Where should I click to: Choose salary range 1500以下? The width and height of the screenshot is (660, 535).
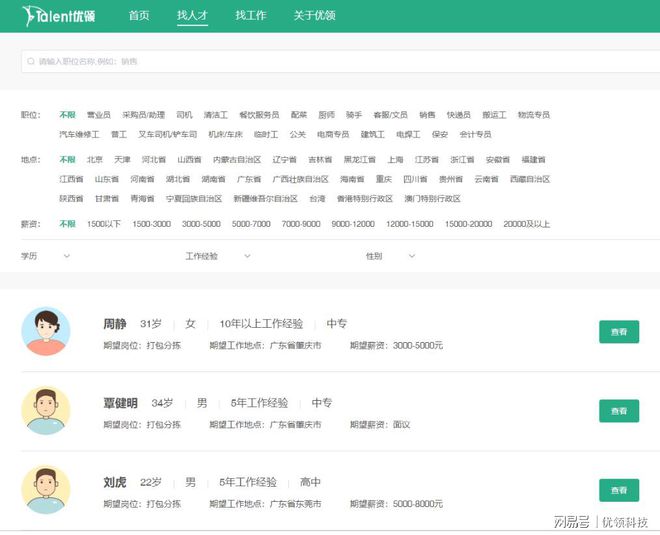click(104, 224)
